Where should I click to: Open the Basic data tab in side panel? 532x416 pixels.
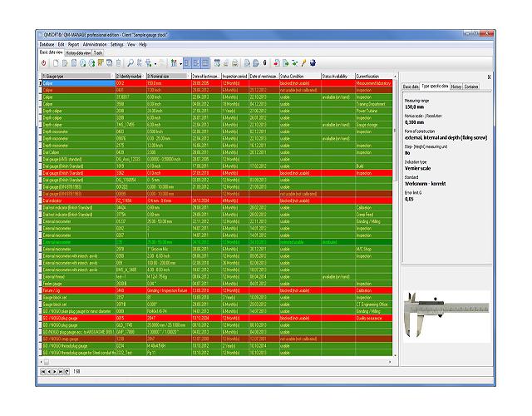[x=411, y=87]
